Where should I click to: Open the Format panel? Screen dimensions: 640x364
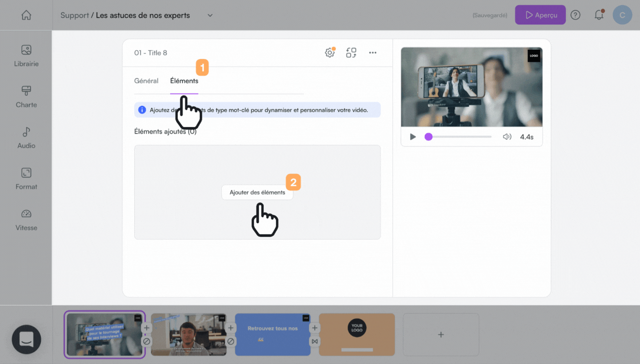click(x=26, y=179)
